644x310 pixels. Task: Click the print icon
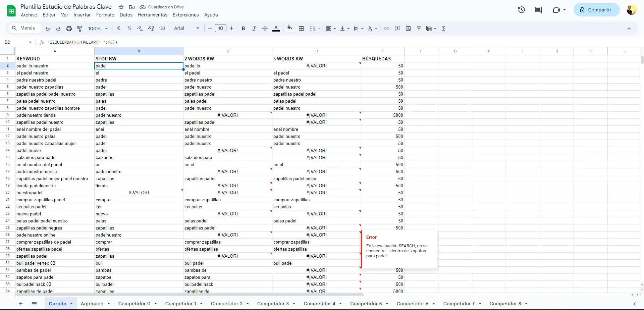coord(69,29)
